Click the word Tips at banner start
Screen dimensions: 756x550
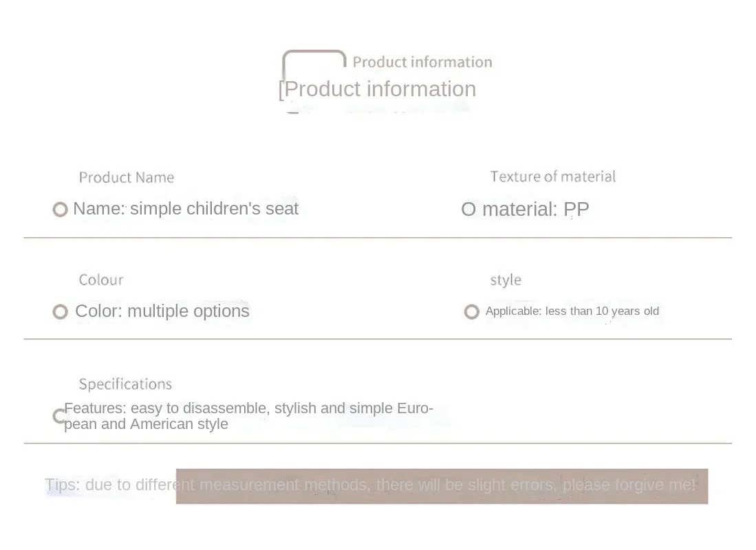tap(62, 485)
